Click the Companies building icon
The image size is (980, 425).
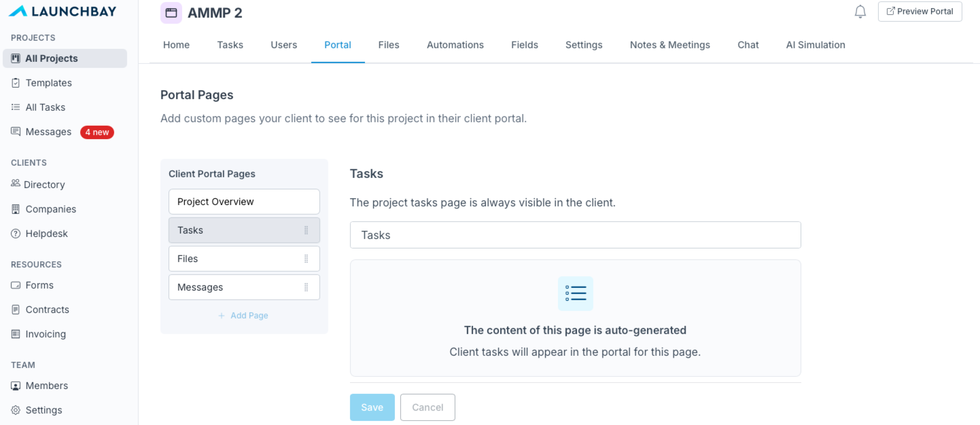tap(16, 209)
